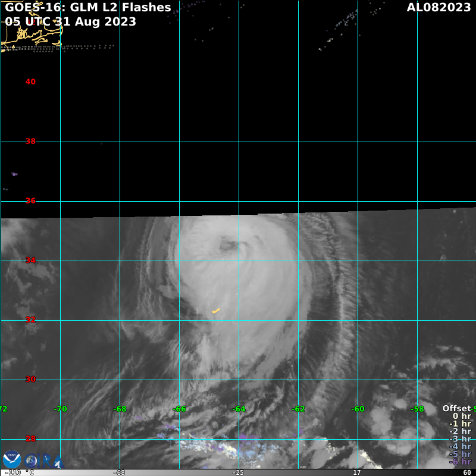Click the longitude label '-60'

point(358,409)
